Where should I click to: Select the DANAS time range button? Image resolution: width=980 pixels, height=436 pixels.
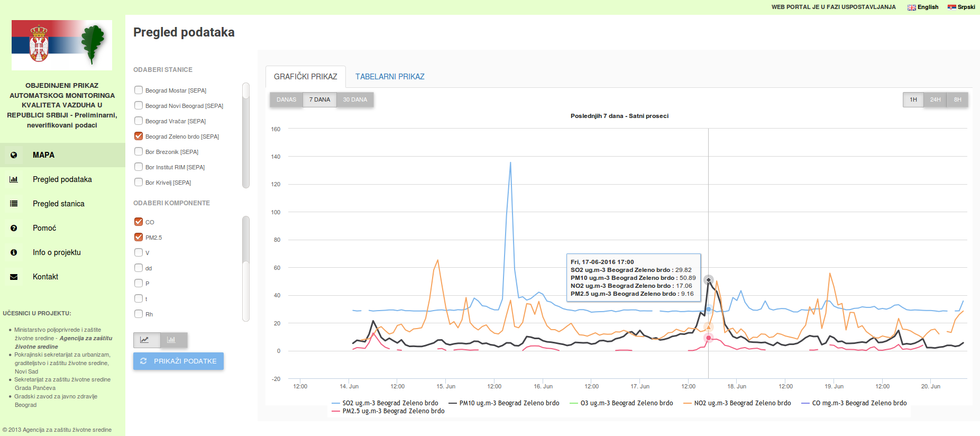(x=286, y=99)
